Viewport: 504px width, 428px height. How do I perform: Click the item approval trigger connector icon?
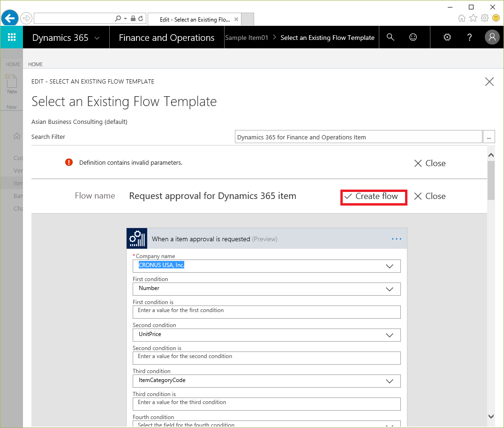137,238
